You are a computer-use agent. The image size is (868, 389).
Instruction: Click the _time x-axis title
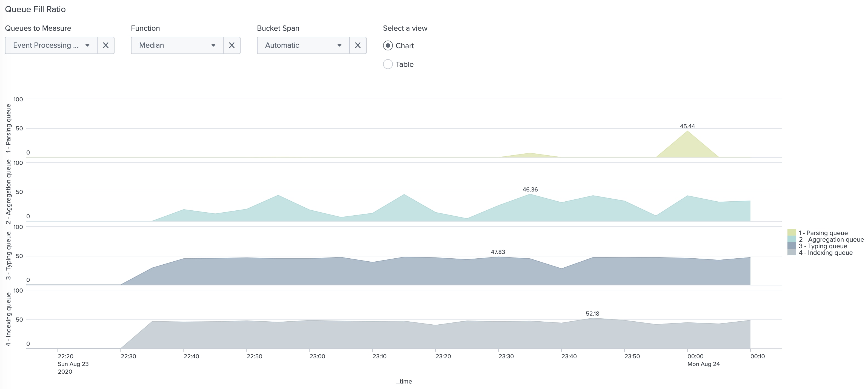coord(404,381)
